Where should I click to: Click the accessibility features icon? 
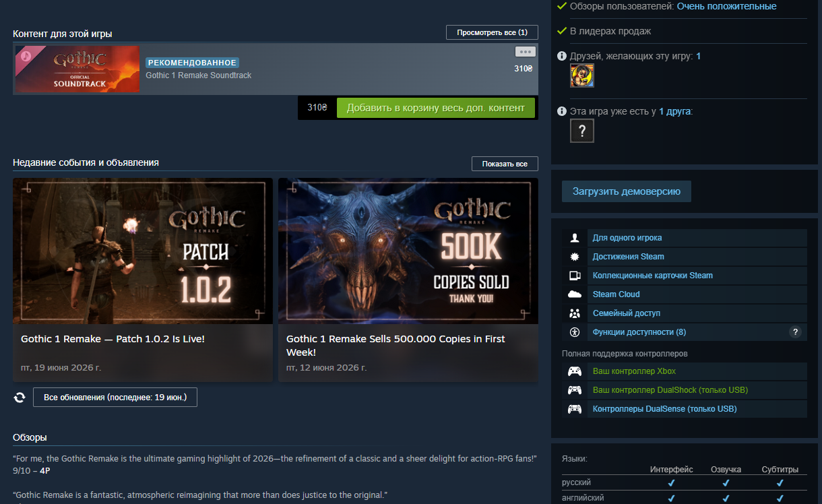pyautogui.click(x=575, y=332)
